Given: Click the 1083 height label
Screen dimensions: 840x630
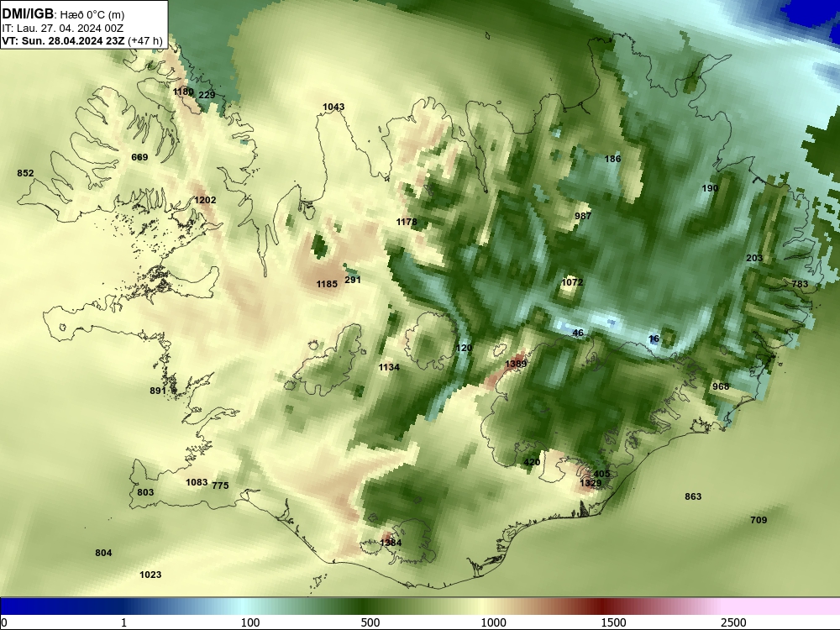Looking at the screenshot, I should [197, 482].
